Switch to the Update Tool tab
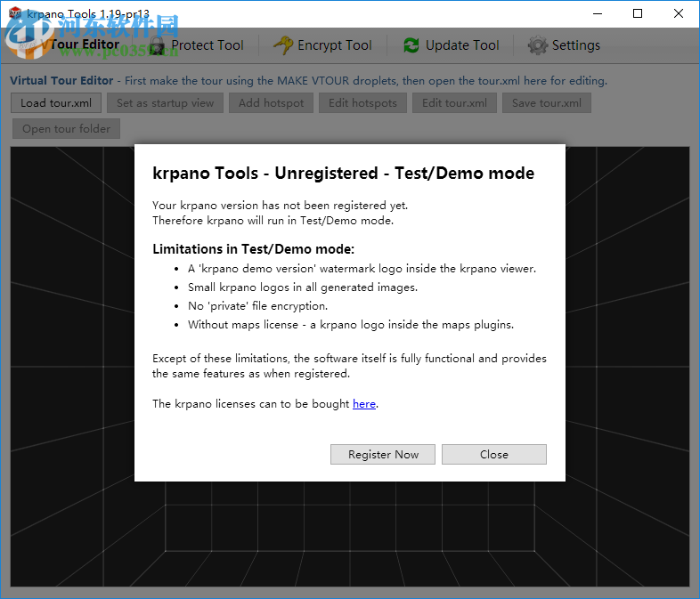Image resolution: width=700 pixels, height=599 pixels. (452, 45)
